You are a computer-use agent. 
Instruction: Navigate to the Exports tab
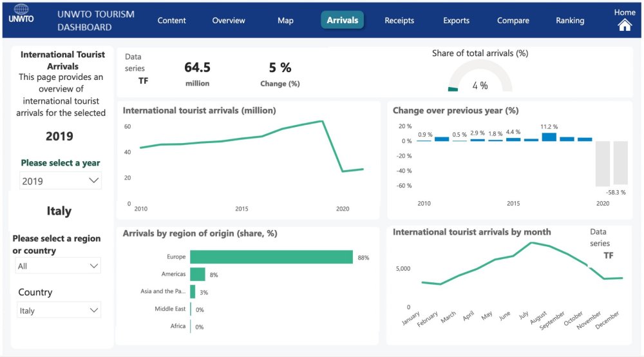[x=456, y=21]
